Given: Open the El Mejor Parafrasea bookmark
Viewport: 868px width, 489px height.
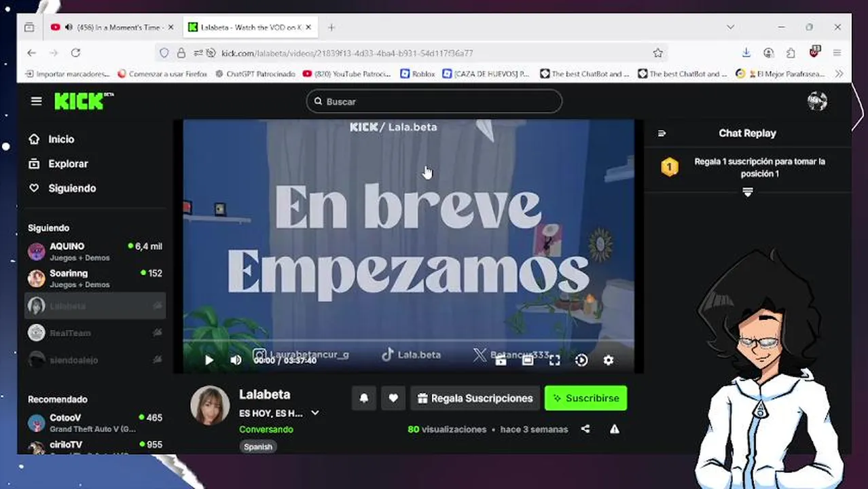Looking at the screenshot, I should pyautogui.click(x=780, y=73).
